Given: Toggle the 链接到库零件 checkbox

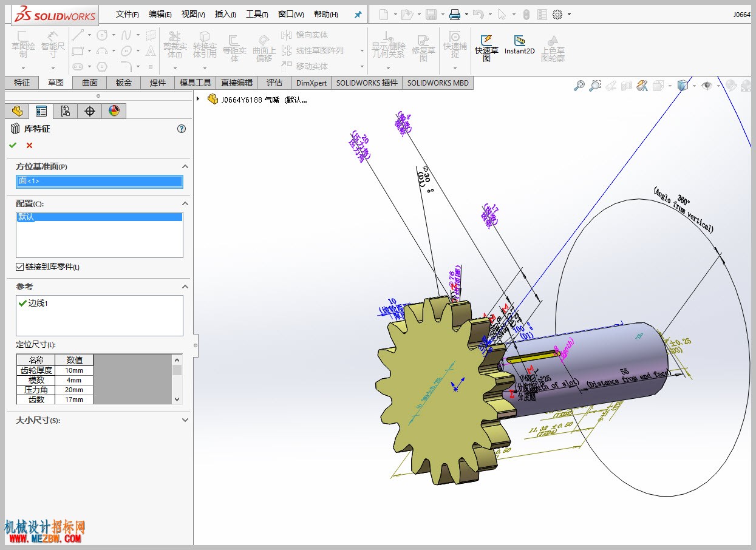Looking at the screenshot, I should pyautogui.click(x=20, y=267).
